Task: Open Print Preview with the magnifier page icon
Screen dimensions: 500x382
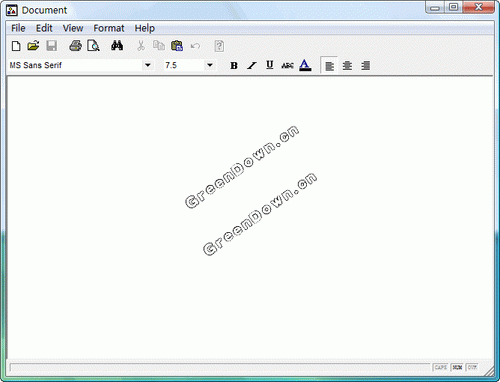Action: pos(93,46)
